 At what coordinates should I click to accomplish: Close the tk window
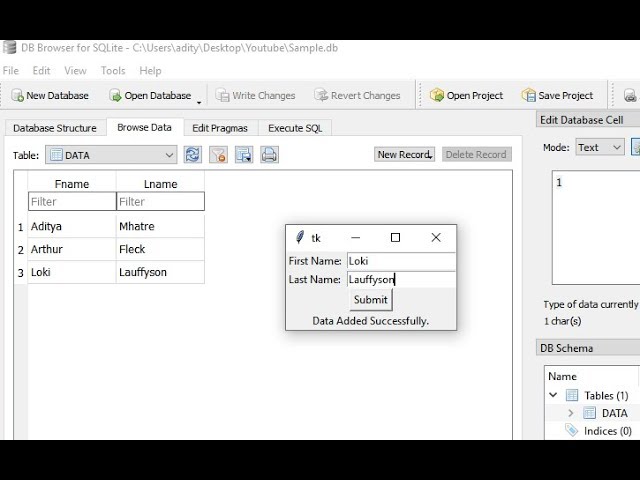click(436, 238)
